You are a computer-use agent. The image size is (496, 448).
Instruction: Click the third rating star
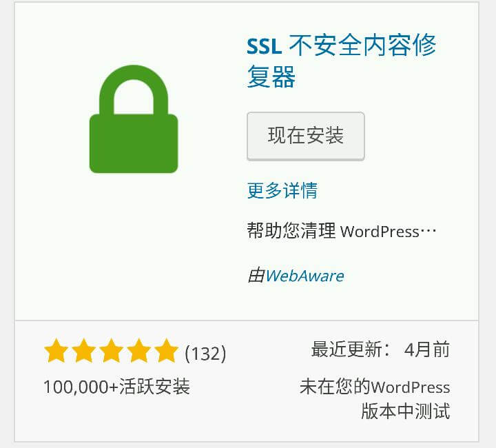tap(112, 350)
